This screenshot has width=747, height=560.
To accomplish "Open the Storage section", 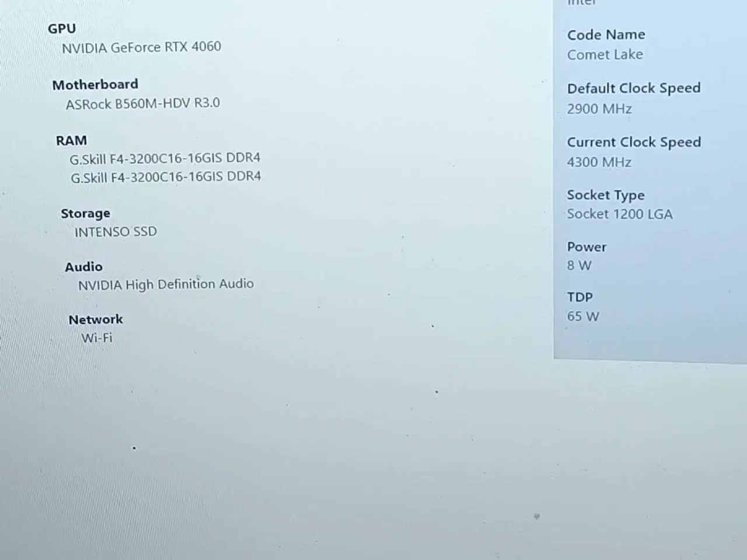I will pyautogui.click(x=86, y=213).
